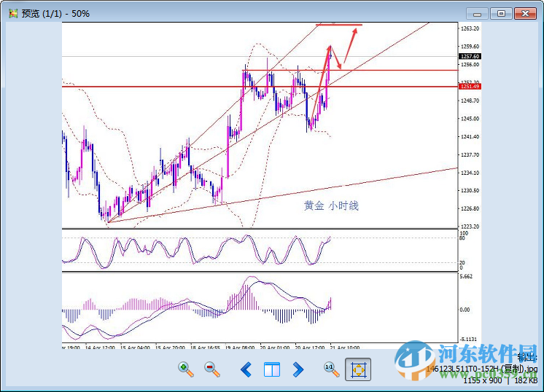Image resolution: width=544 pixels, height=392 pixels.
Task: Maximize the preview window
Action: coord(501,14)
